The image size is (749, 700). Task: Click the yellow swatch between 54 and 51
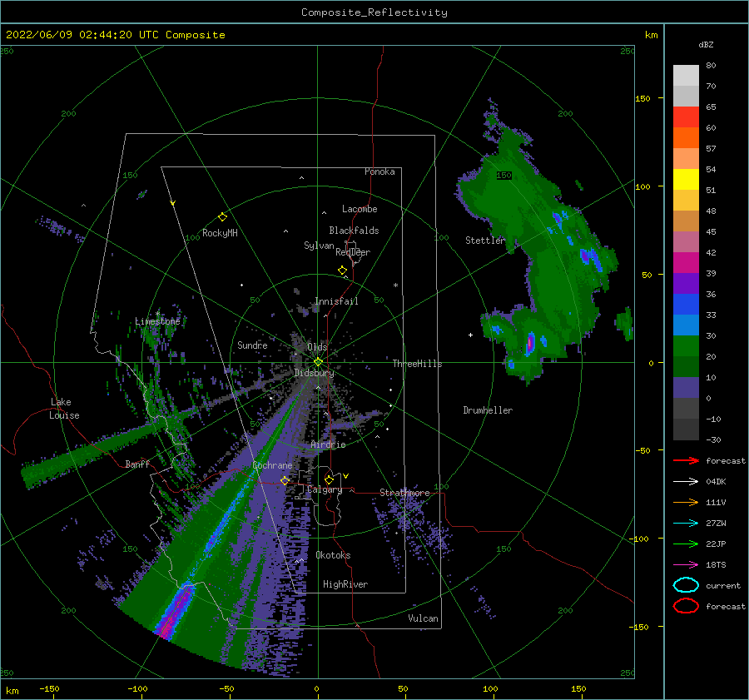coord(686,180)
